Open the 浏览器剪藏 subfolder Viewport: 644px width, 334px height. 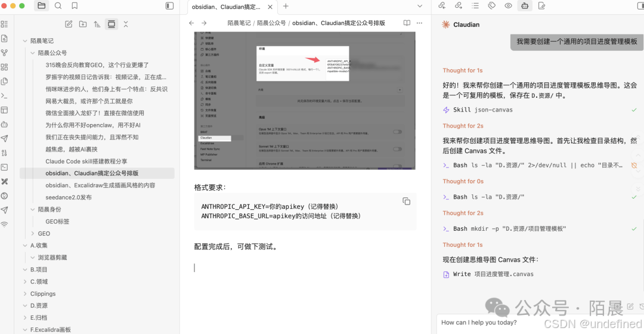(52, 258)
